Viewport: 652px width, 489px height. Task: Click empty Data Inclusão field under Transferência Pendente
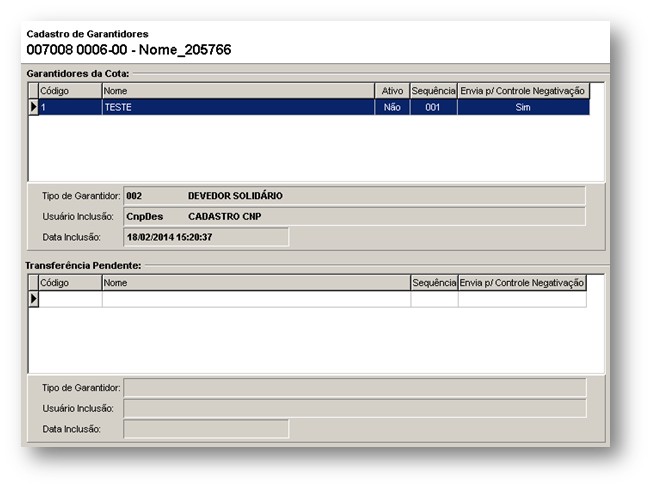(x=206, y=429)
